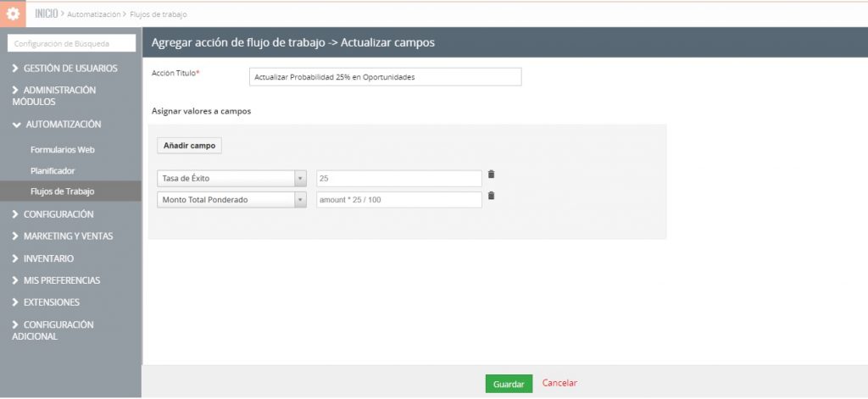Image resolution: width=868 pixels, height=399 pixels.
Task: Expand the Configuración section
Action: [x=58, y=214]
